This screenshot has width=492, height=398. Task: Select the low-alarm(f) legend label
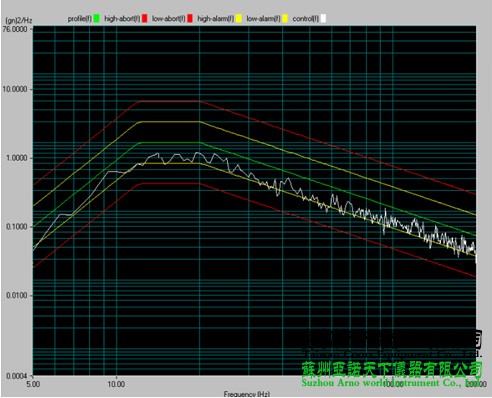click(x=263, y=19)
